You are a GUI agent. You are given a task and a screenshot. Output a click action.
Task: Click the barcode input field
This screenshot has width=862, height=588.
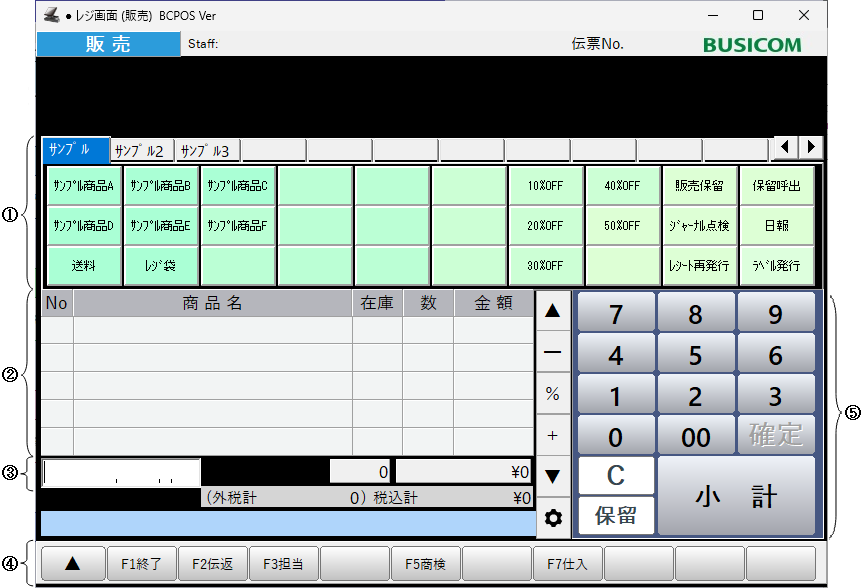[122, 472]
